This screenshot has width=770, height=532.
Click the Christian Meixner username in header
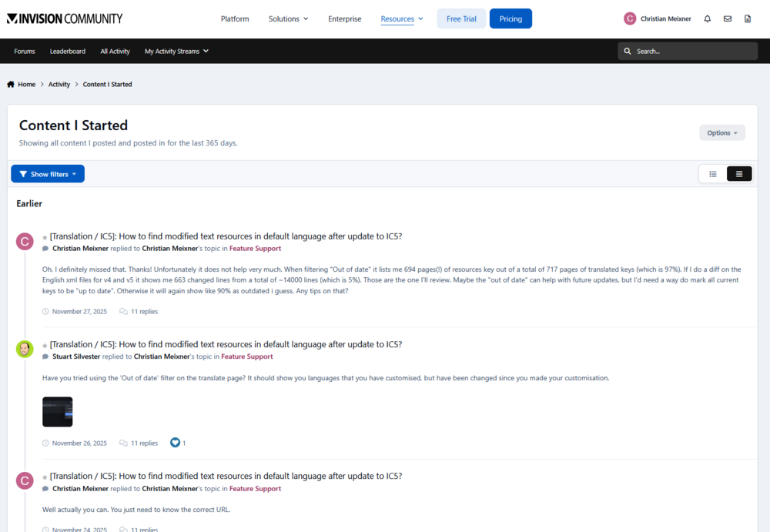(x=665, y=18)
